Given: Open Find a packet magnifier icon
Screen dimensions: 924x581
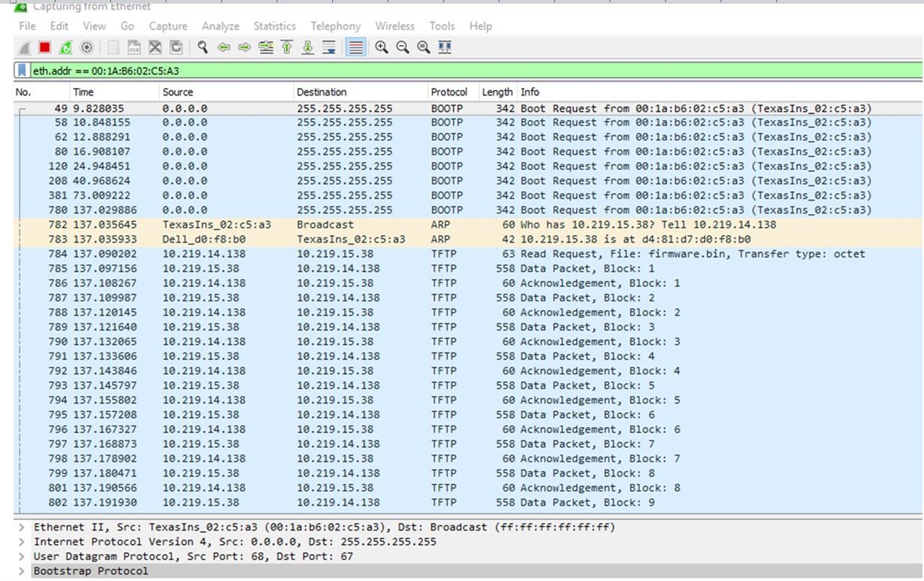Looking at the screenshot, I should 203,47.
